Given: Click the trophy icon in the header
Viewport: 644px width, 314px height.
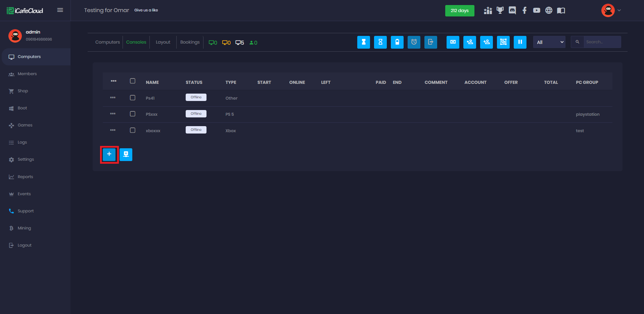Looking at the screenshot, I should 500,10.
